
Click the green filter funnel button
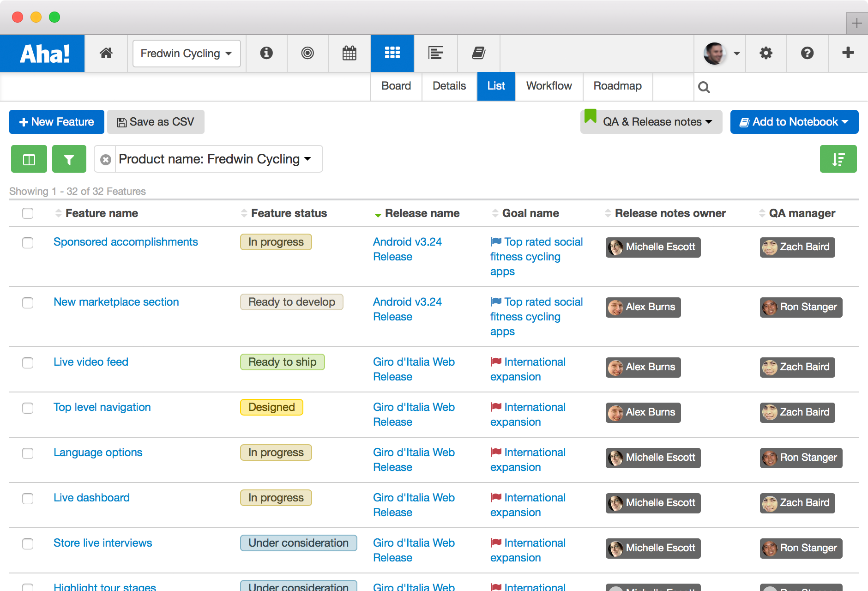[69, 159]
